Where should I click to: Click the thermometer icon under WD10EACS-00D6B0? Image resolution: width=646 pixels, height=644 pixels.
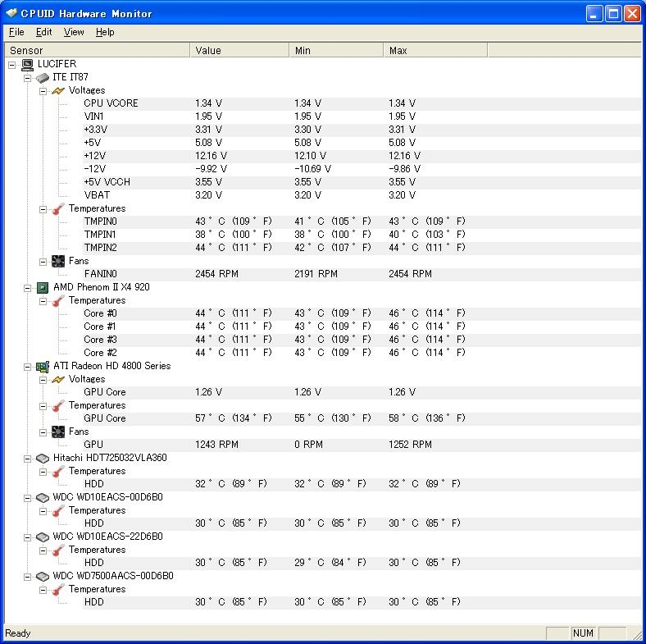pos(58,511)
